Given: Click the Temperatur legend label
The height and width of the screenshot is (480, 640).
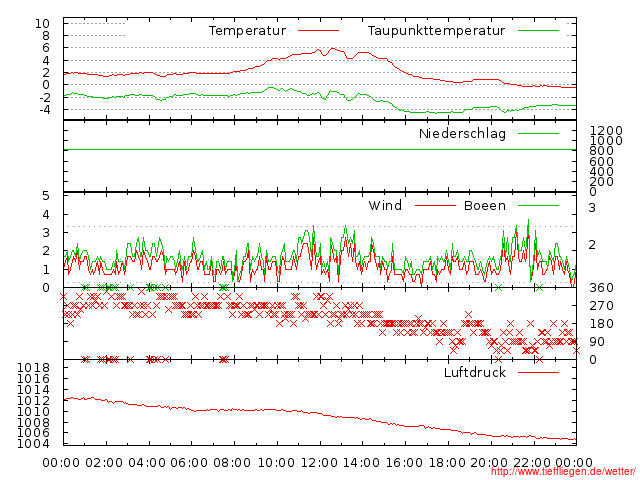Looking at the screenshot, I should tap(247, 31).
